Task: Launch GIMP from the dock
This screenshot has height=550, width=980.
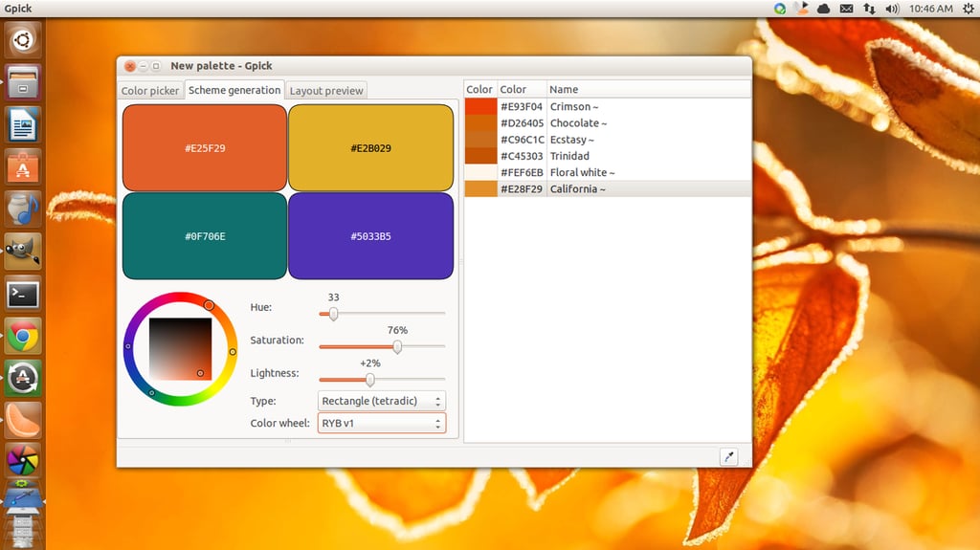Action: point(23,252)
